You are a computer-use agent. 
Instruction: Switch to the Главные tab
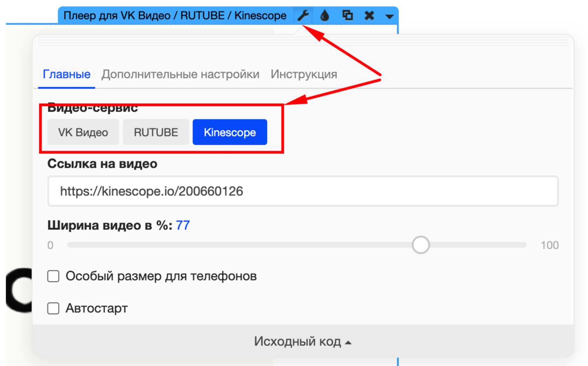66,74
